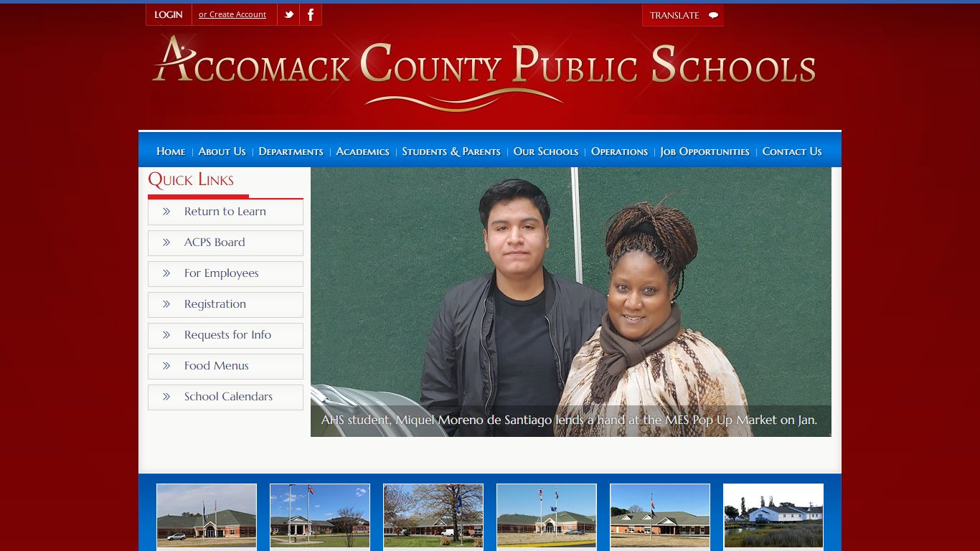Open the third school thumbnail with bare tree
Screen dimensions: 980x551
tap(433, 516)
